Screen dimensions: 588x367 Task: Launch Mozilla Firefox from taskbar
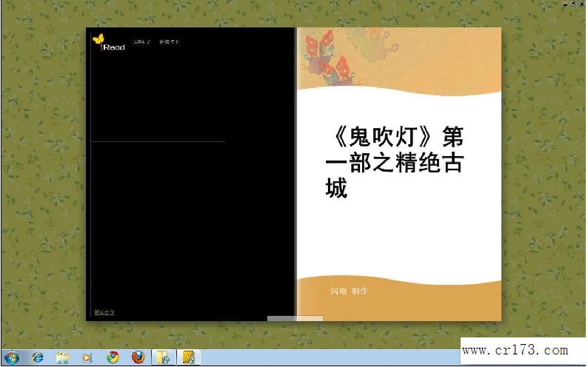(x=138, y=357)
